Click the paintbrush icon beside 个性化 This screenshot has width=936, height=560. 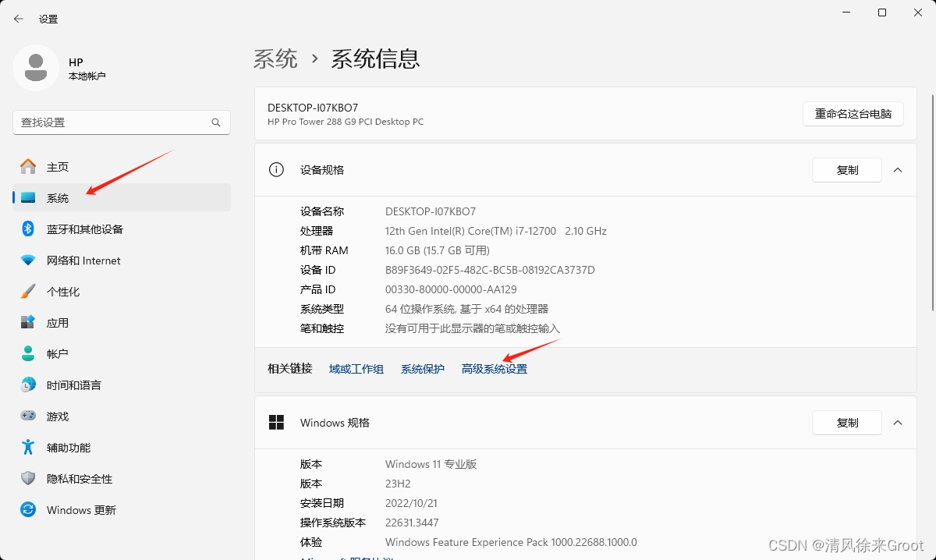tap(28, 292)
